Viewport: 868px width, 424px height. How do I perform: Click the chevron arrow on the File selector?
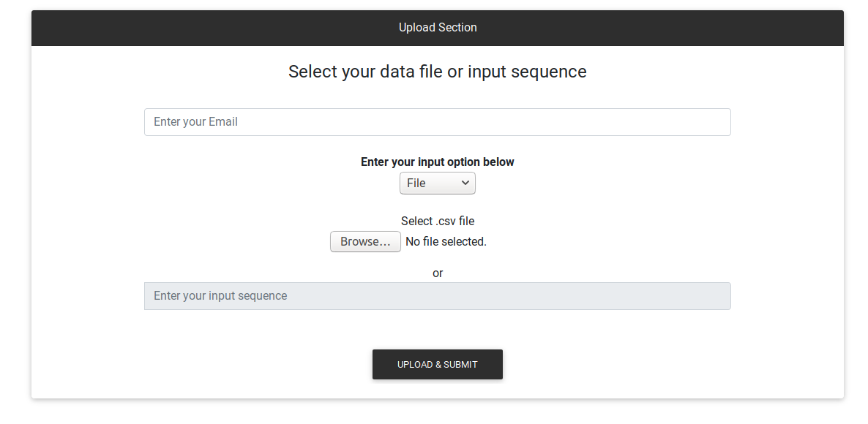coord(465,183)
